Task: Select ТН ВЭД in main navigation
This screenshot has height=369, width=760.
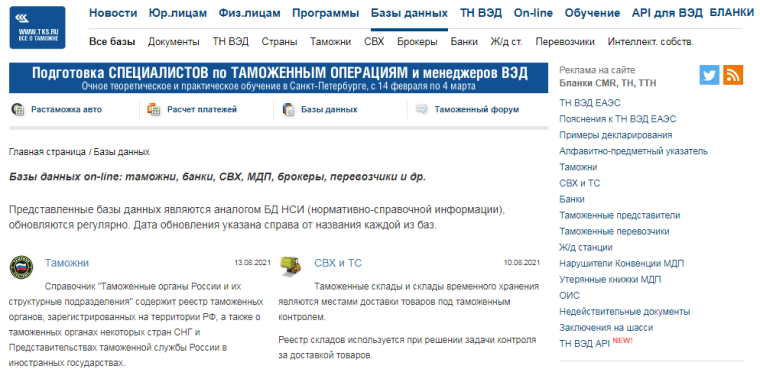Action: [481, 13]
